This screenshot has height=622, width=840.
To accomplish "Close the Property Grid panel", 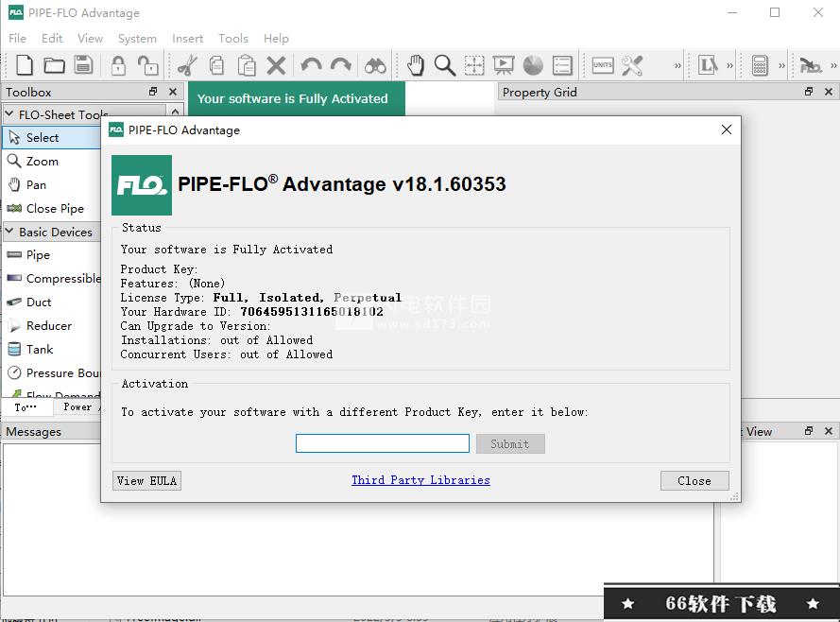I will pyautogui.click(x=829, y=92).
